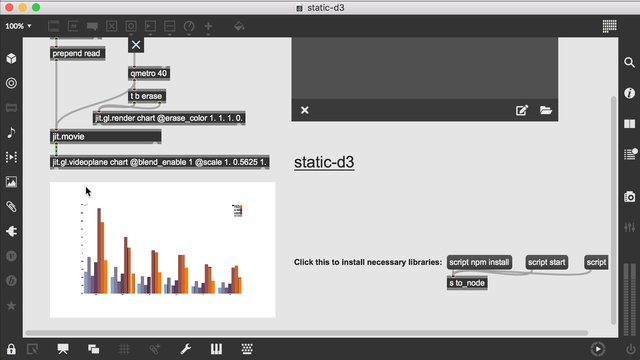Screen dimensions: 640x360
Task: Add a slider object from toolbar
Action: [169, 27]
